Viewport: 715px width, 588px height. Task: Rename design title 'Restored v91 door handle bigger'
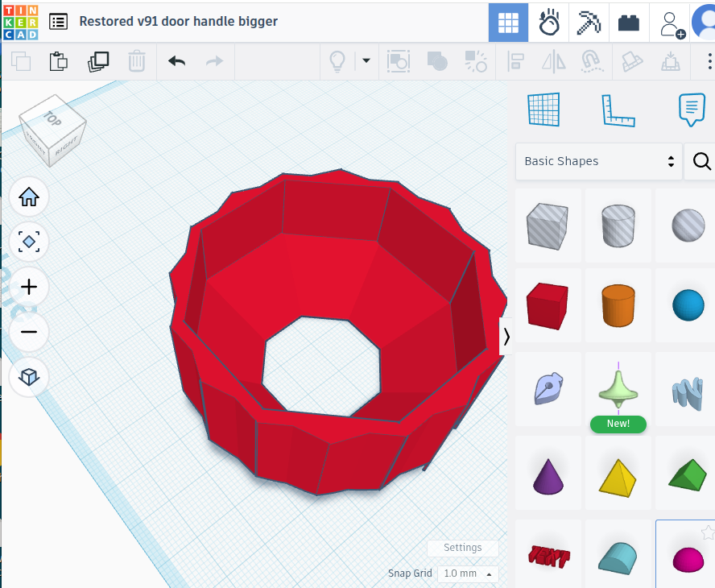pyautogui.click(x=178, y=22)
